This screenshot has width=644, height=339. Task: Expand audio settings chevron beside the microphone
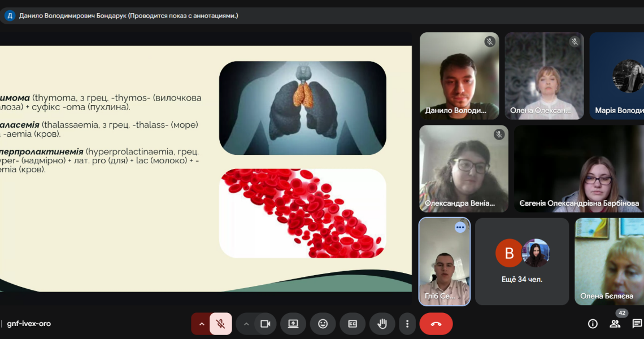point(202,324)
